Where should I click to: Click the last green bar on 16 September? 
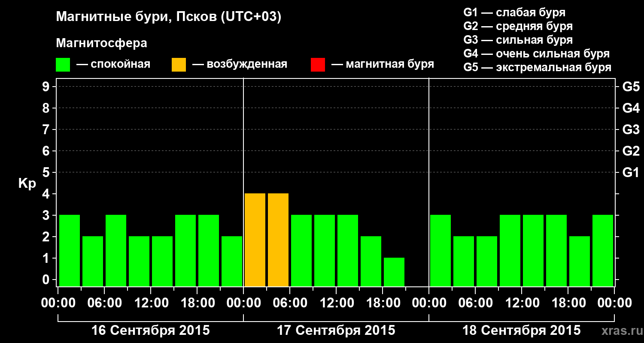click(232, 261)
